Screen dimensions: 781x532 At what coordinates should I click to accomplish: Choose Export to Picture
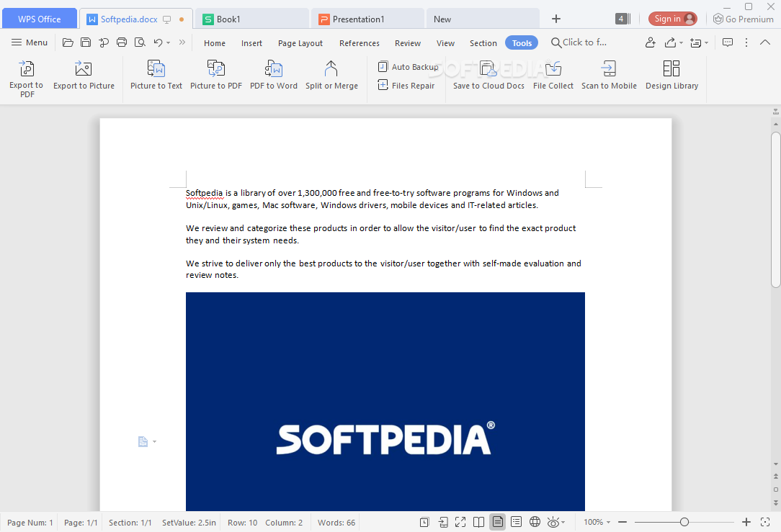coord(84,75)
